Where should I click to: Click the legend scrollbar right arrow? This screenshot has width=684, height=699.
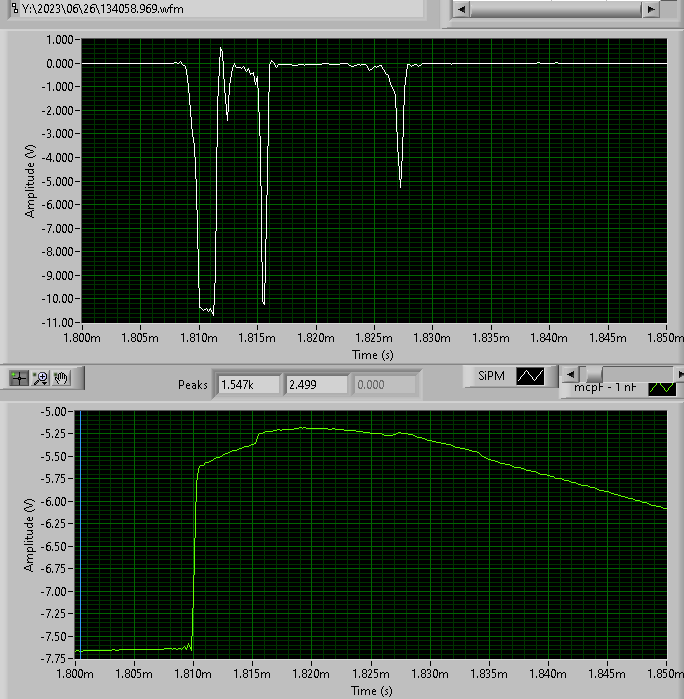680,374
